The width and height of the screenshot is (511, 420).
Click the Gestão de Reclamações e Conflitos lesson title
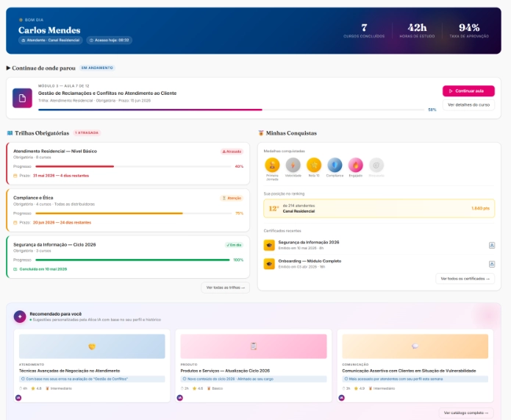click(107, 93)
